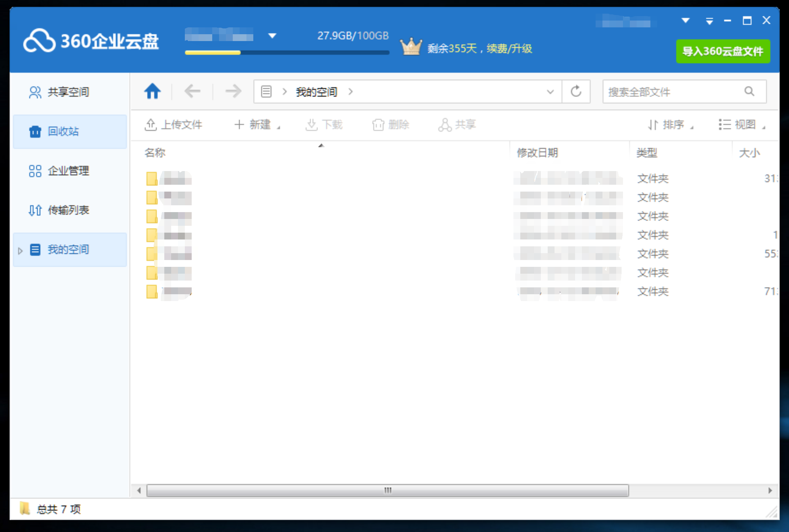
Task: Sort by the 大小 column header
Action: pyautogui.click(x=749, y=153)
